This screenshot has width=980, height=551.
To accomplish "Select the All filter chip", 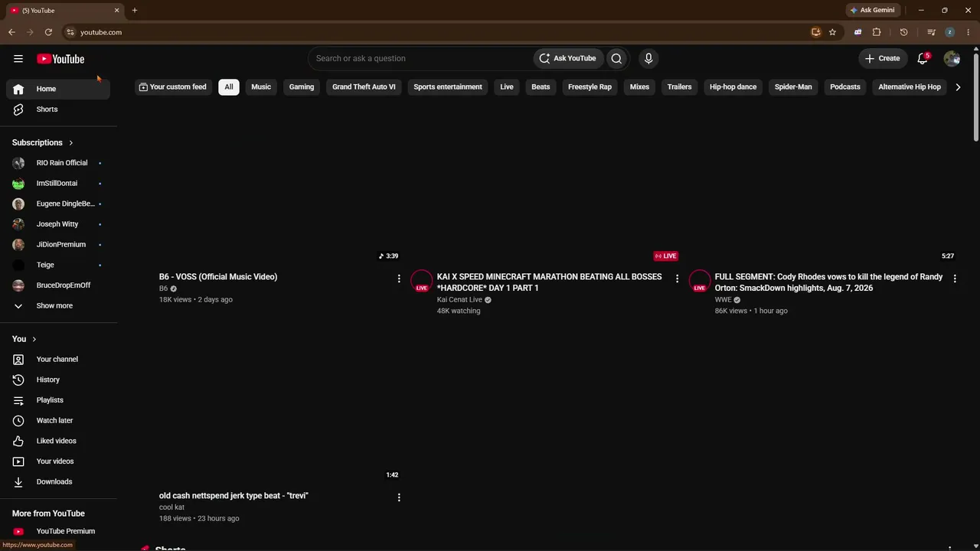I will pyautogui.click(x=228, y=87).
